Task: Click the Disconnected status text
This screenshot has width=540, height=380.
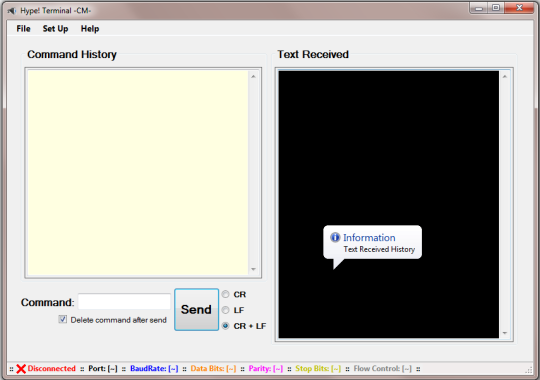Action: (x=52, y=368)
